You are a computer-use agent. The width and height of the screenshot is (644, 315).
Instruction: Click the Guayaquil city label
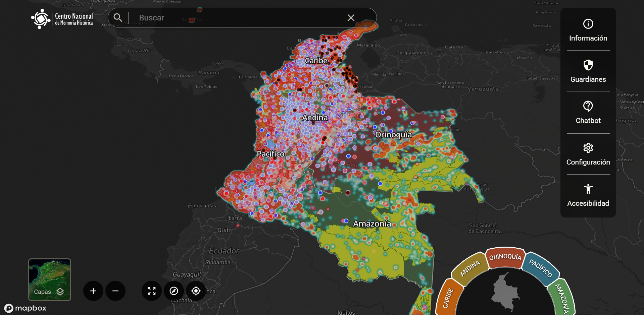(x=187, y=274)
